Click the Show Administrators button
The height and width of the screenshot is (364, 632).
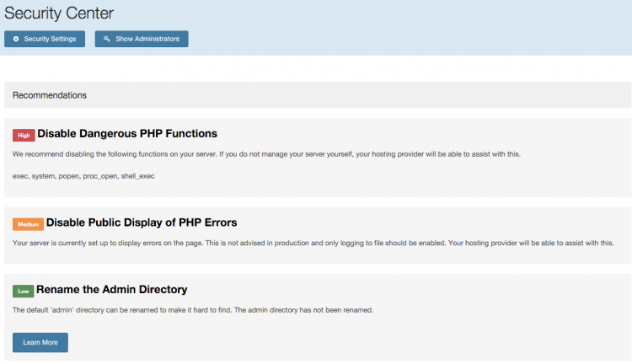(142, 39)
